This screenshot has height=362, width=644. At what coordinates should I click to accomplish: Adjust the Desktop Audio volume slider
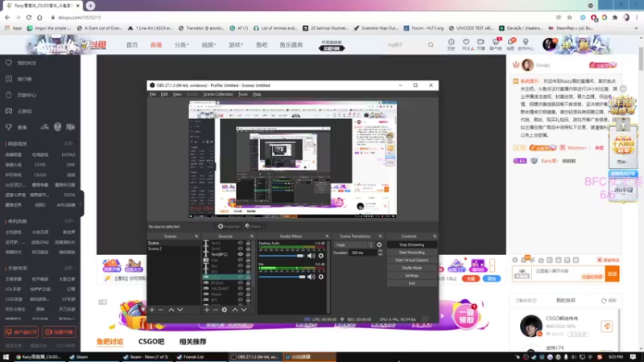tap(282, 256)
